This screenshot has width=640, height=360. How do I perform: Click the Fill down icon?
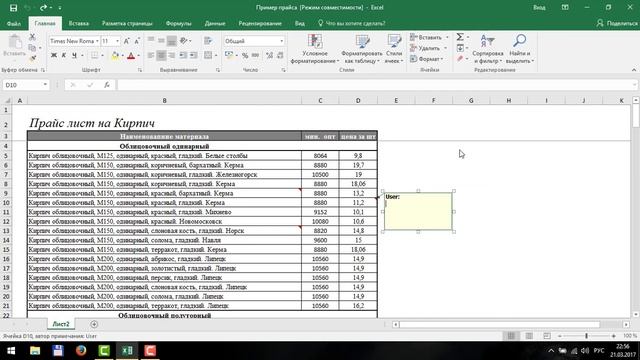[460, 48]
